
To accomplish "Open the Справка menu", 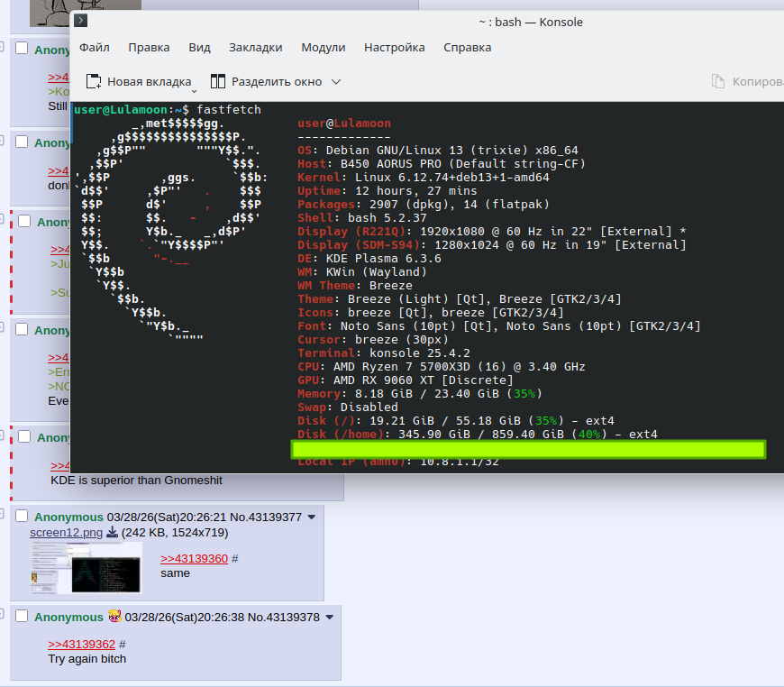I will [468, 48].
